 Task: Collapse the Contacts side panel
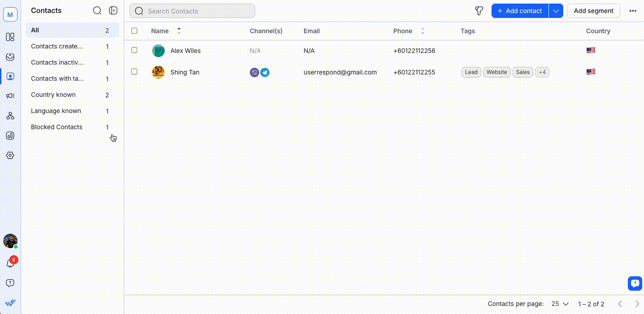pyautogui.click(x=113, y=11)
